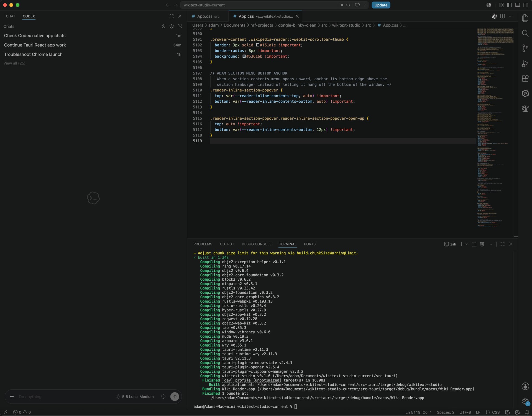Click the terminal approval shield icon in the prompt box

(x=163, y=397)
